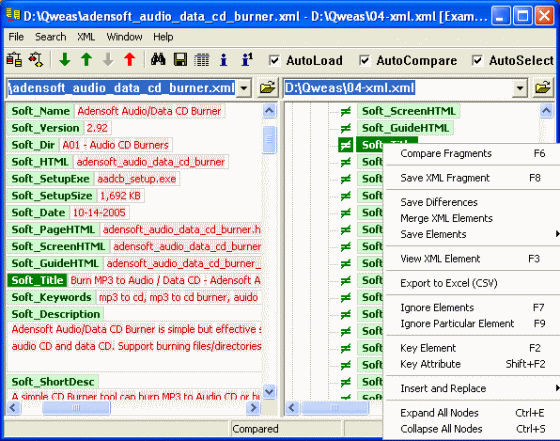Screen dimensions: 560x441
Task: Click application icon in title bar
Action: (13, 14)
